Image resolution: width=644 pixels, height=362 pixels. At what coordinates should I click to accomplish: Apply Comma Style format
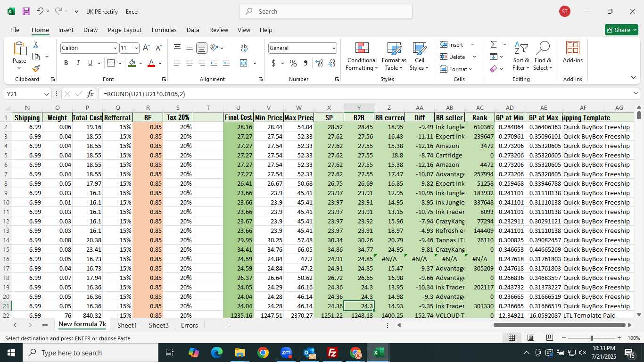click(305, 63)
